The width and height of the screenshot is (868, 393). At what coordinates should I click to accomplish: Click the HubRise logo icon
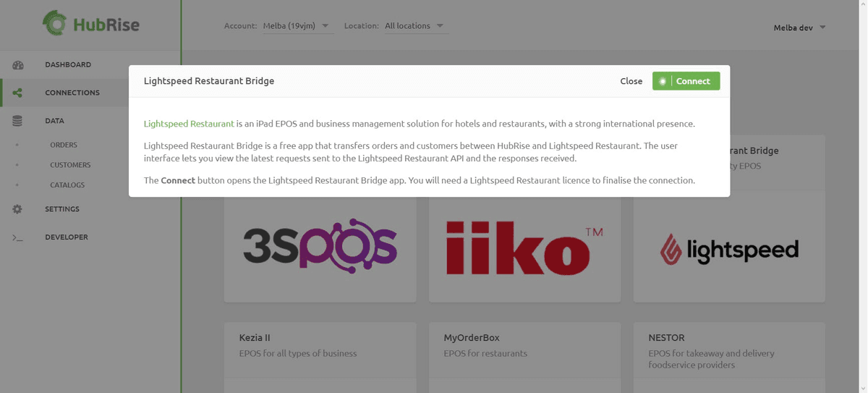click(x=54, y=25)
